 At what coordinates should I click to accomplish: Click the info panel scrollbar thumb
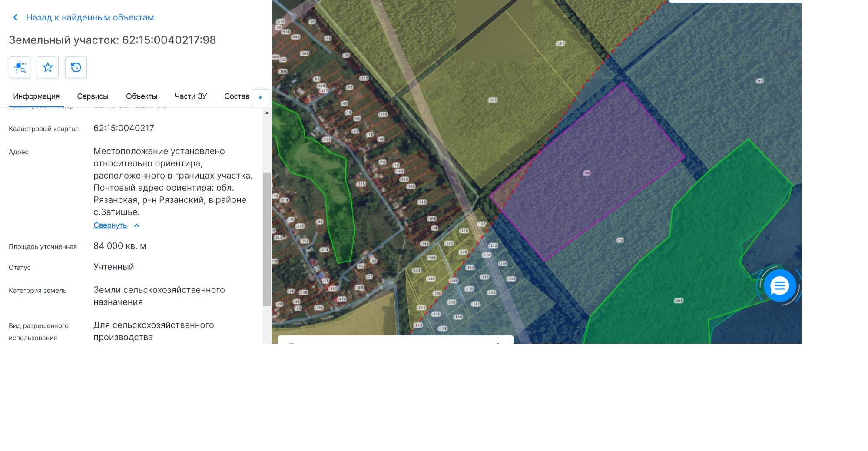pos(267,239)
